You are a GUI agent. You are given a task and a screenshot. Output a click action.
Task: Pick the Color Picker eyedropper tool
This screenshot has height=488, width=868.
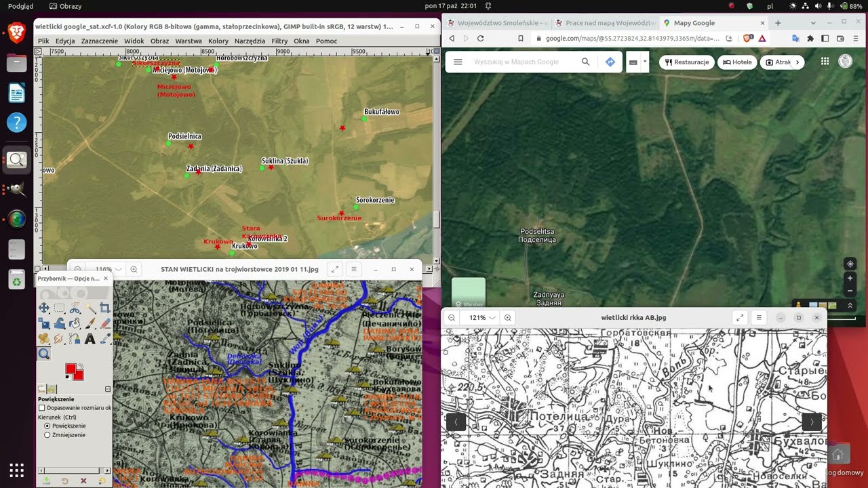point(105,338)
